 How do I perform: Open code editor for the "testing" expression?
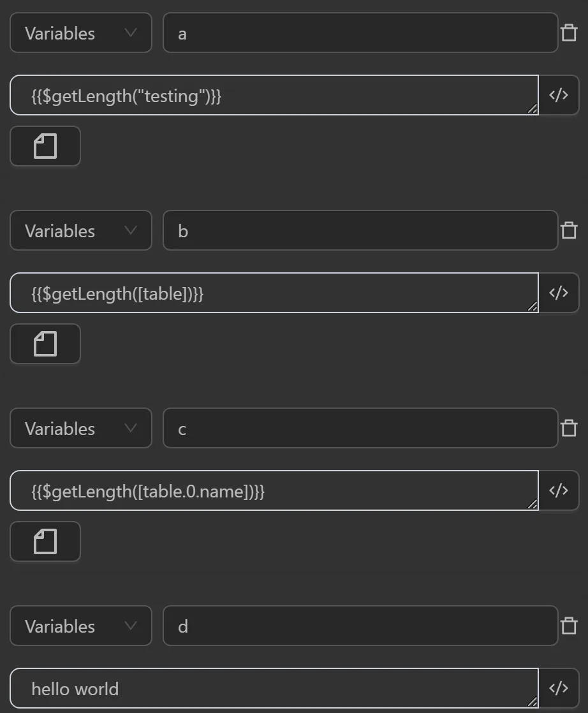pos(559,95)
